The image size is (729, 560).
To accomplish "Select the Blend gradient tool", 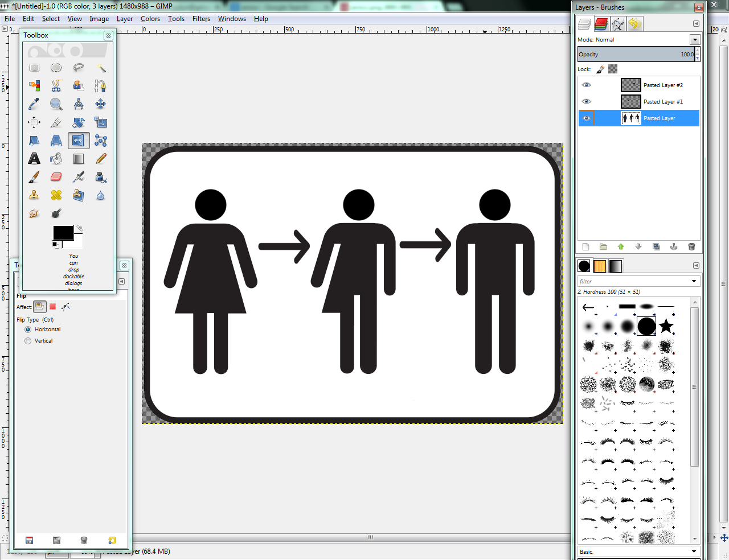I will (x=79, y=159).
